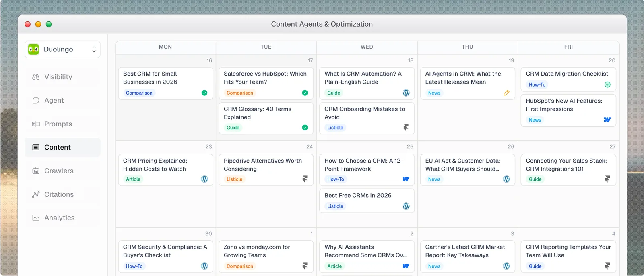Click Listicle tag on CRM Onboarding Mistakes card
The height and width of the screenshot is (276, 644).
335,128
